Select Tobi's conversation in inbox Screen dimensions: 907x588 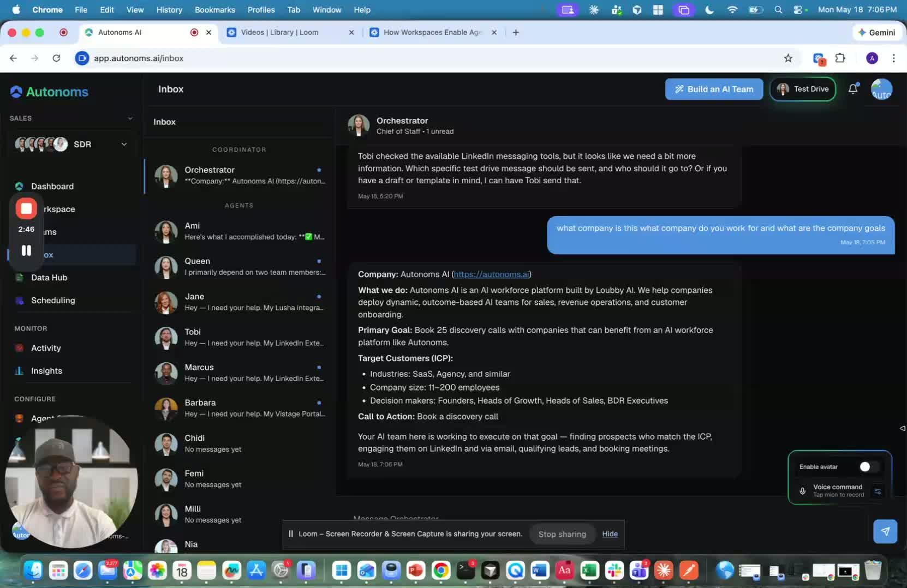tap(240, 338)
